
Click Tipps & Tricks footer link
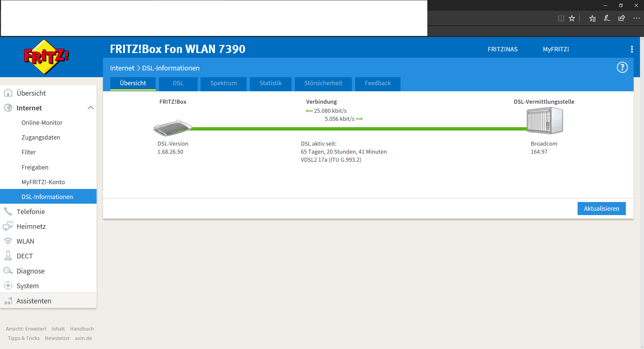pyautogui.click(x=24, y=338)
